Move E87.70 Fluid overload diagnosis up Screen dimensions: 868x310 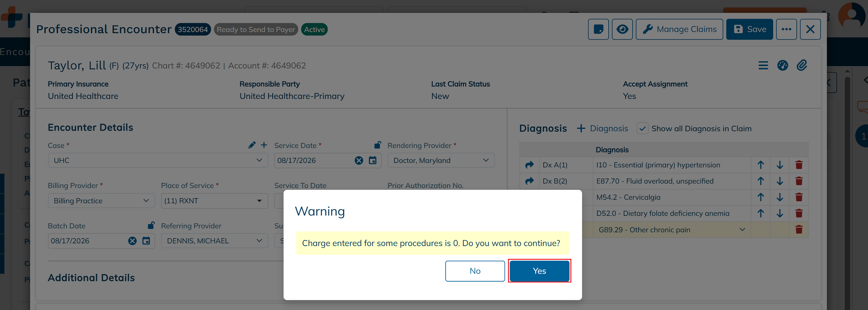point(761,181)
